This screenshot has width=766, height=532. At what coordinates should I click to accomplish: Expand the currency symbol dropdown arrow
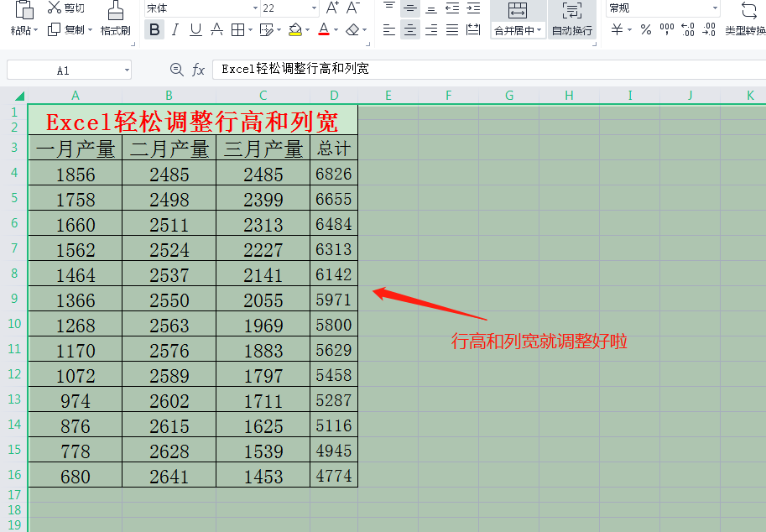(630, 30)
